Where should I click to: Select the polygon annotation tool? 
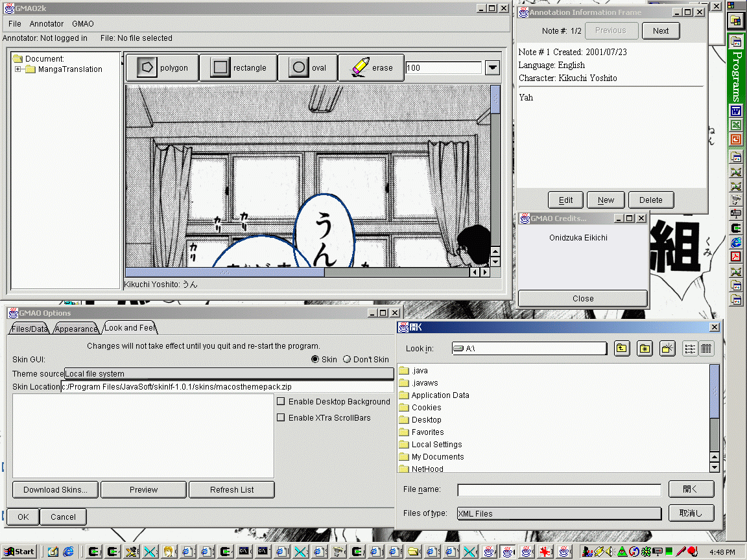click(163, 67)
